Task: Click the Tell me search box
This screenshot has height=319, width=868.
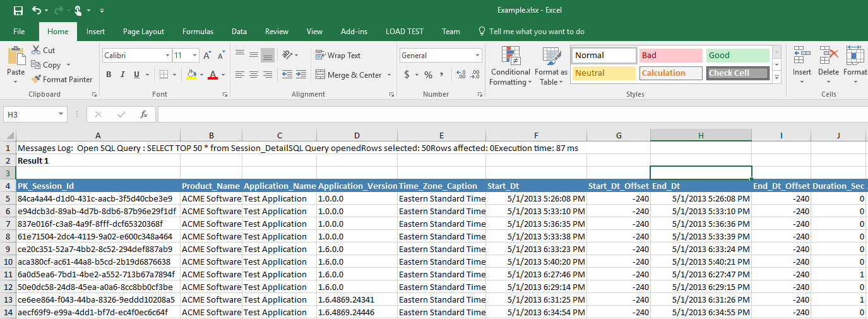Action: tap(532, 32)
